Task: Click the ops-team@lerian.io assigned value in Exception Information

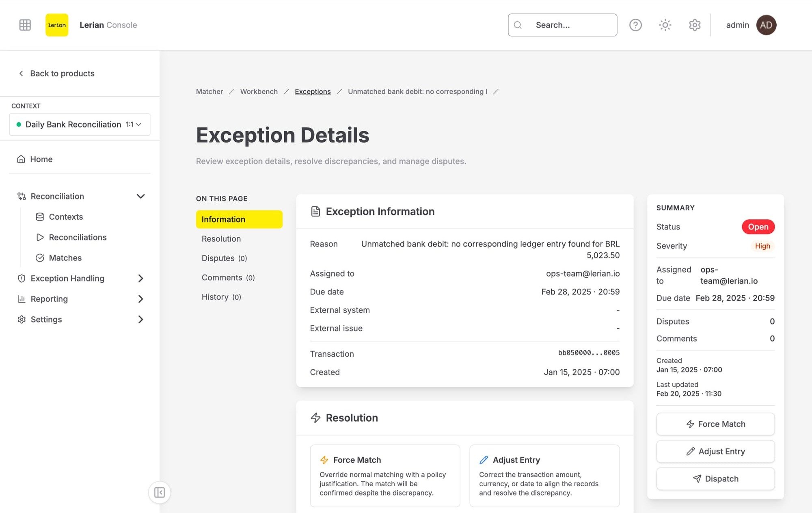Action: (x=583, y=274)
